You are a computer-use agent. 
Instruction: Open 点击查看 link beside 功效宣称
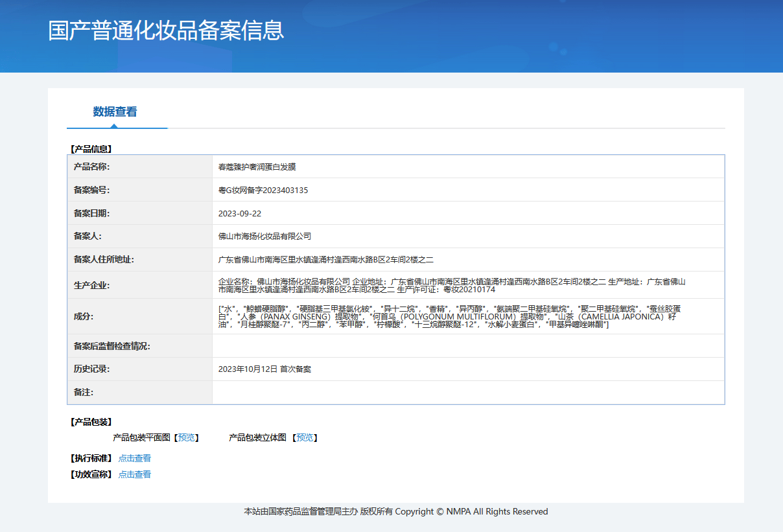[134, 474]
